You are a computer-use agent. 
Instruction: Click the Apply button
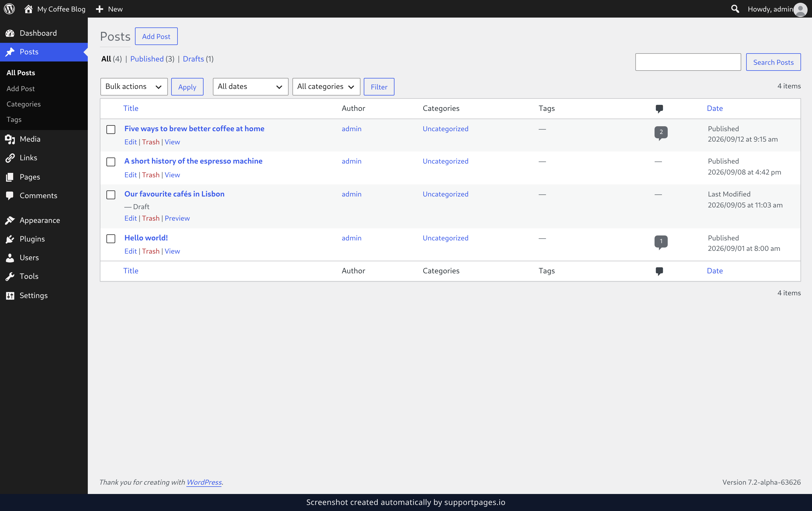pyautogui.click(x=187, y=87)
